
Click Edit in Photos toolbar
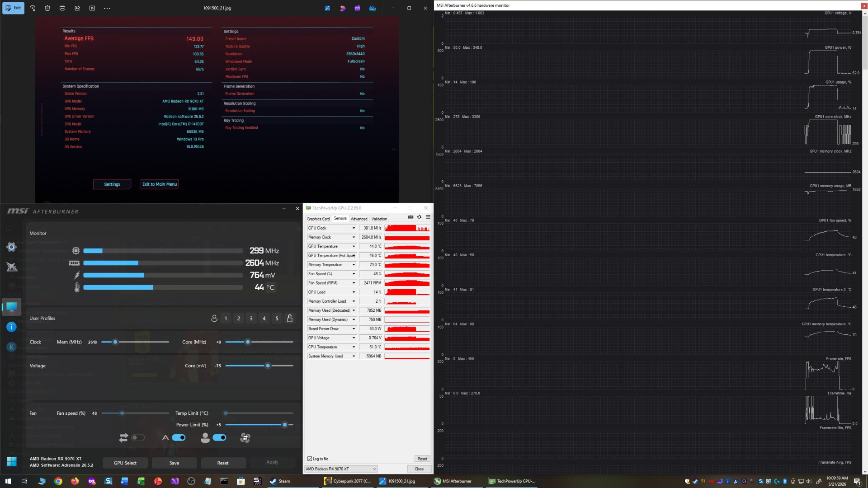point(14,8)
